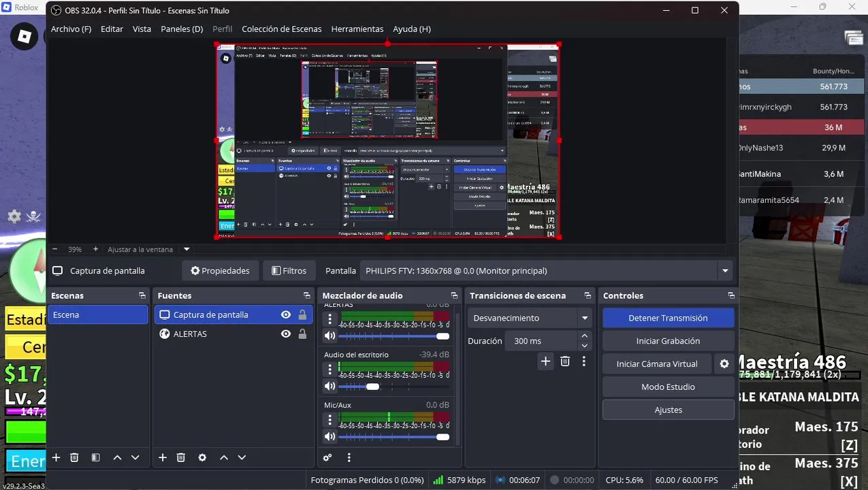The width and height of the screenshot is (868, 490).
Task: Adjust ALERTAS volume slider handle
Action: (443, 336)
